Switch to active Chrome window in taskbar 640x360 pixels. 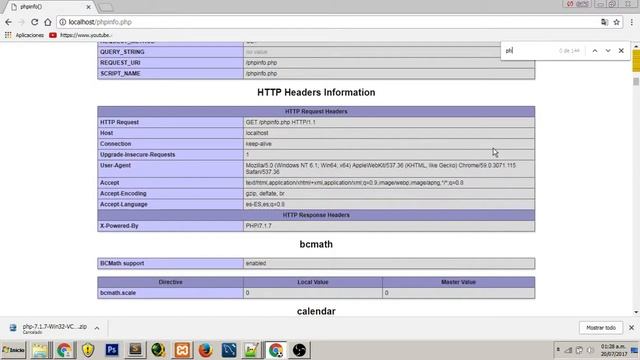276,350
